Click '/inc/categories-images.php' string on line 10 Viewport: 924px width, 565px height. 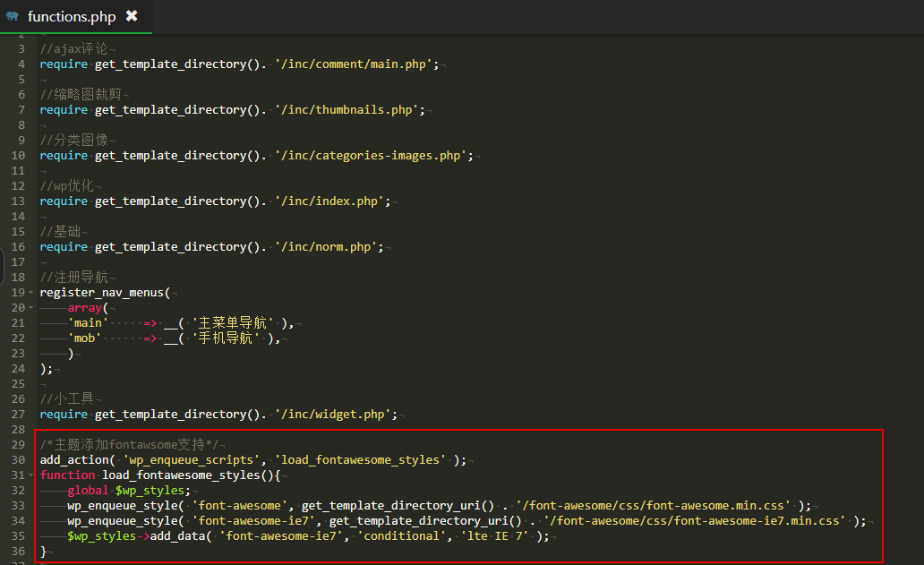click(371, 155)
